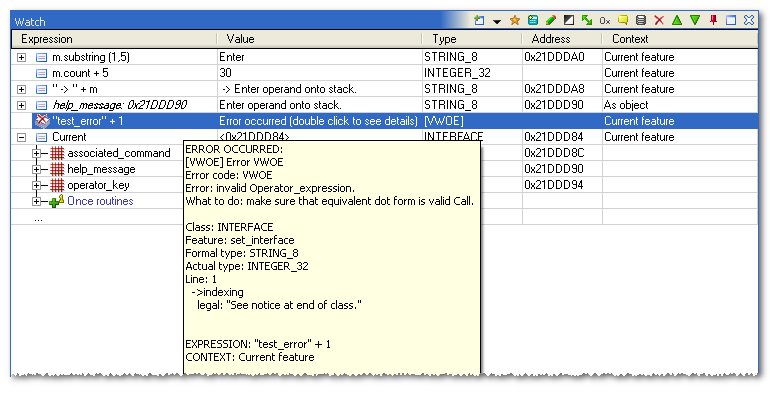Select the '' -> '' + m expression

tap(75, 89)
